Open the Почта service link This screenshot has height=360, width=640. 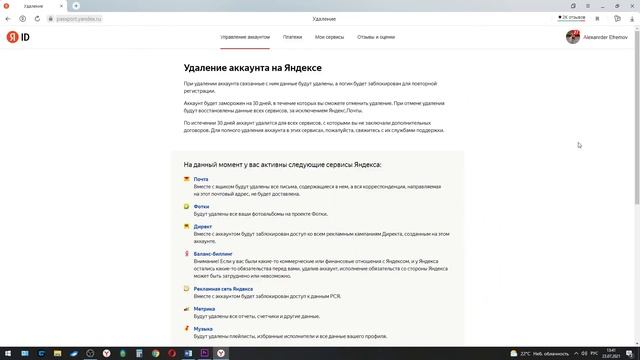[x=201, y=179]
